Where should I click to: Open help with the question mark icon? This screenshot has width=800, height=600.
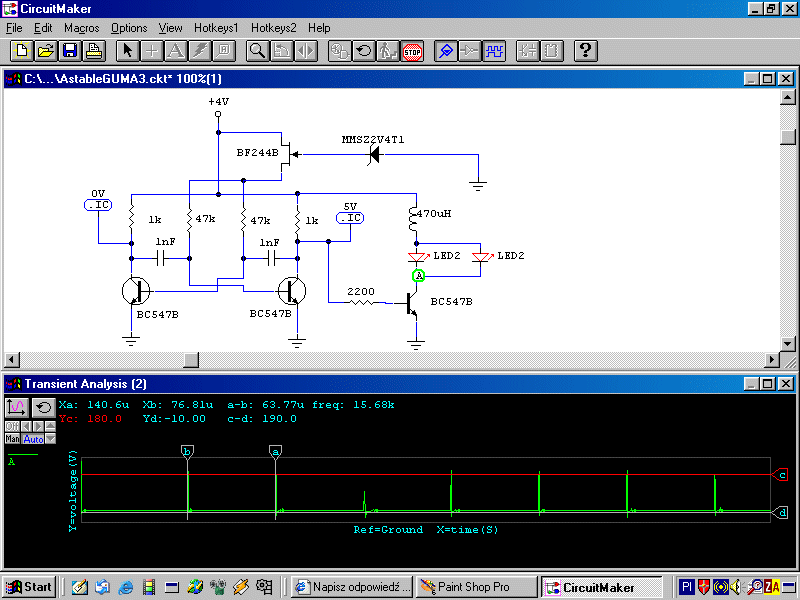[x=586, y=51]
